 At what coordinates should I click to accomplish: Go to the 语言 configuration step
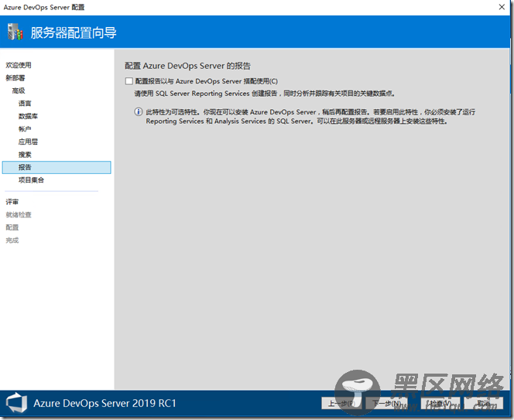tap(25, 104)
